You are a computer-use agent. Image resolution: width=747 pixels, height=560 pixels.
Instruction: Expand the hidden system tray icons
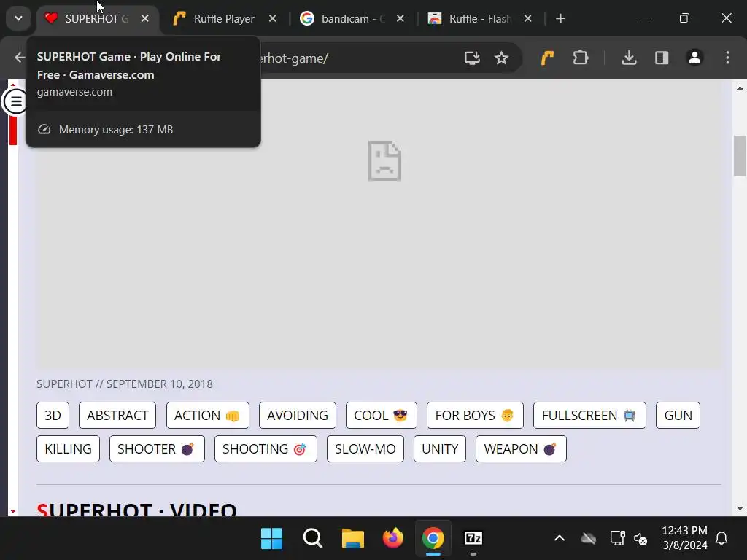[x=560, y=538]
